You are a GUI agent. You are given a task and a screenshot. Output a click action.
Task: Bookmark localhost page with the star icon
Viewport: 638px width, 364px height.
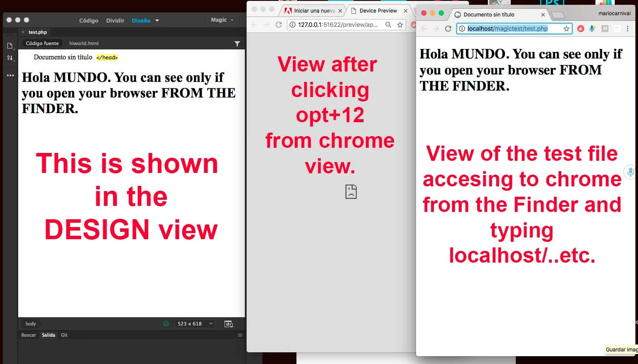click(566, 29)
